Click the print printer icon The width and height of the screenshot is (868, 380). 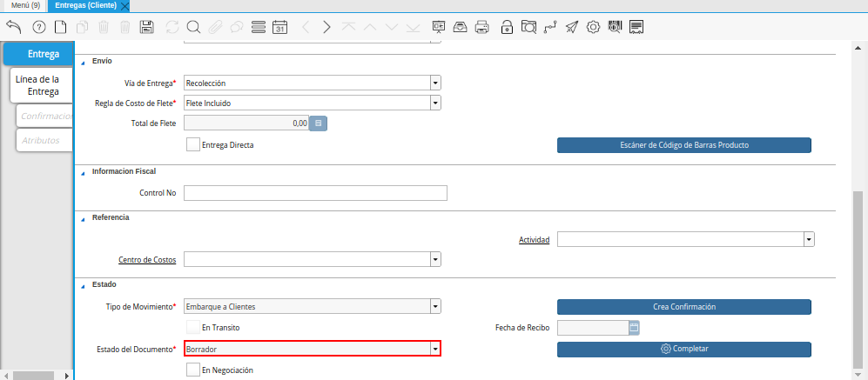coord(482,27)
